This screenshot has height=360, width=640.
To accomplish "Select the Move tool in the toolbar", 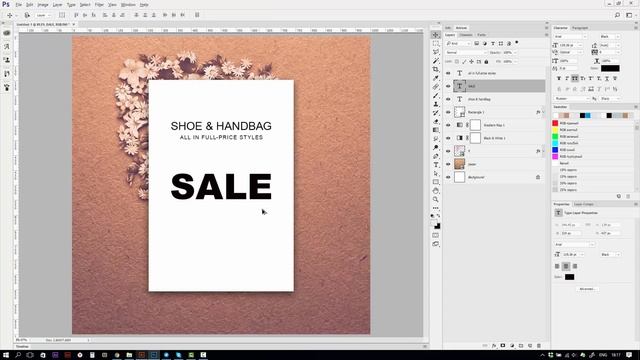I will click(436, 35).
